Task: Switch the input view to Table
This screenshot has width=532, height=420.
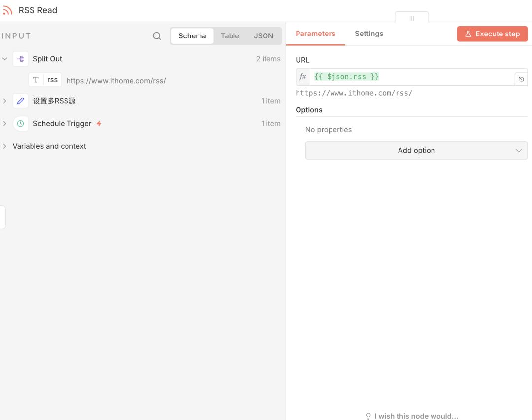Action: click(230, 36)
